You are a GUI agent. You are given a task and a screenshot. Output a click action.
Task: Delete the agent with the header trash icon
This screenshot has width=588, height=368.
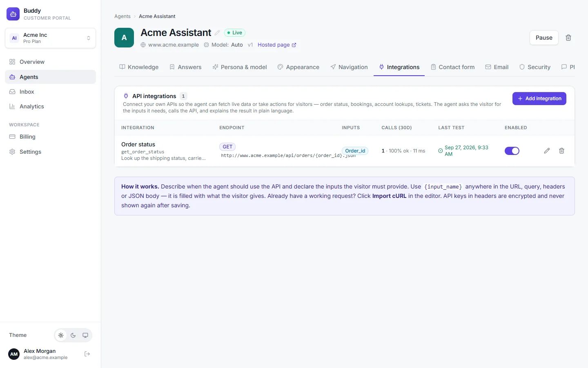pos(568,38)
